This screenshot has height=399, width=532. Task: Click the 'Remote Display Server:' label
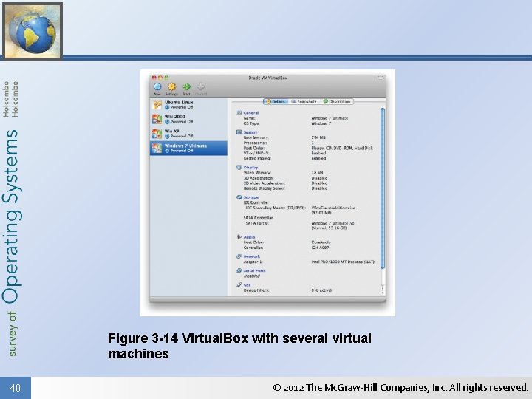265,188
